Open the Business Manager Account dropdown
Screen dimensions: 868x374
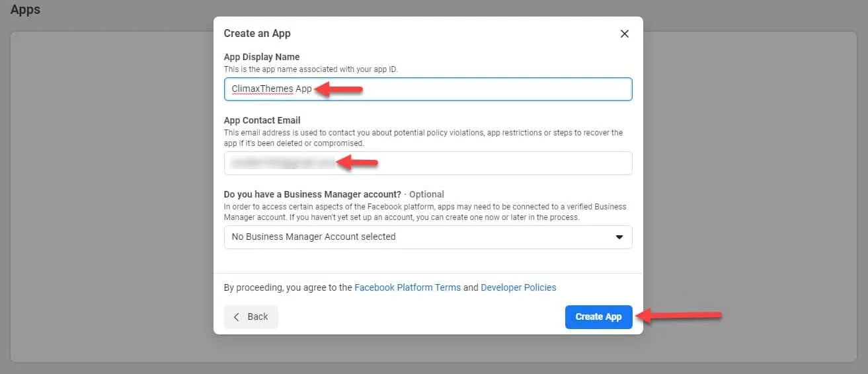(x=428, y=237)
